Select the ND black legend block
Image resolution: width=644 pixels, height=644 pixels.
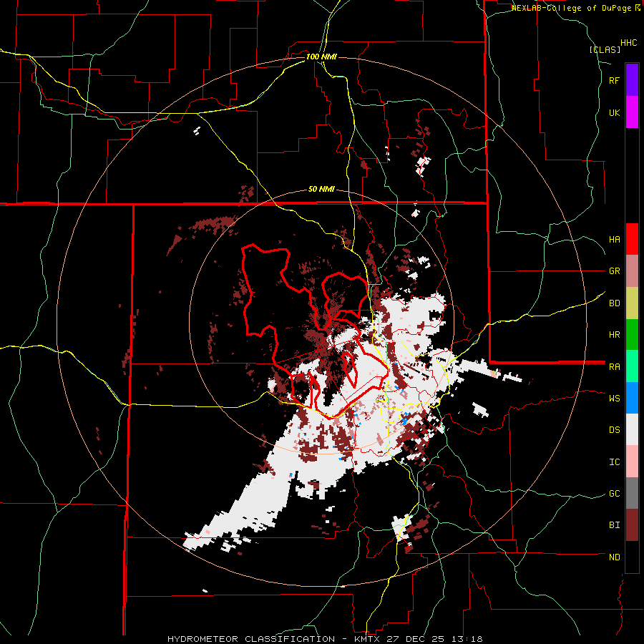tap(632, 557)
